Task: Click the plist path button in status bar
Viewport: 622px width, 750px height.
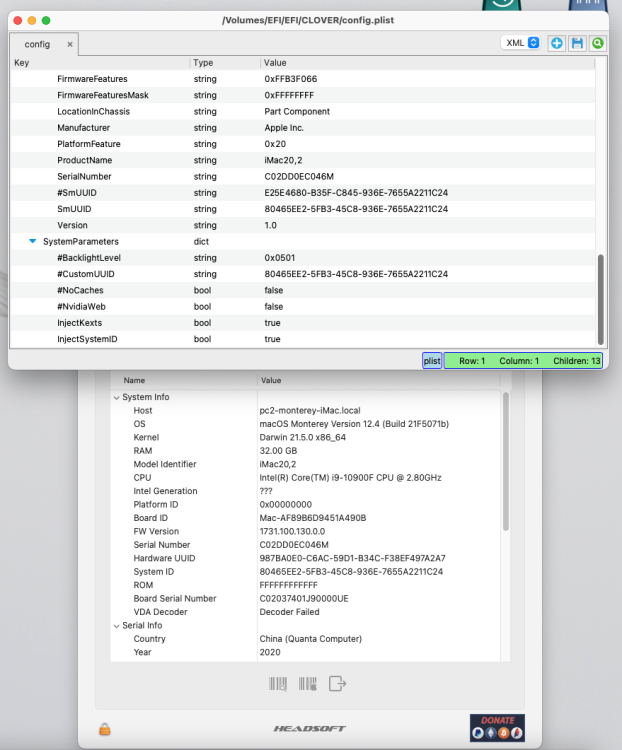Action: [x=432, y=361]
